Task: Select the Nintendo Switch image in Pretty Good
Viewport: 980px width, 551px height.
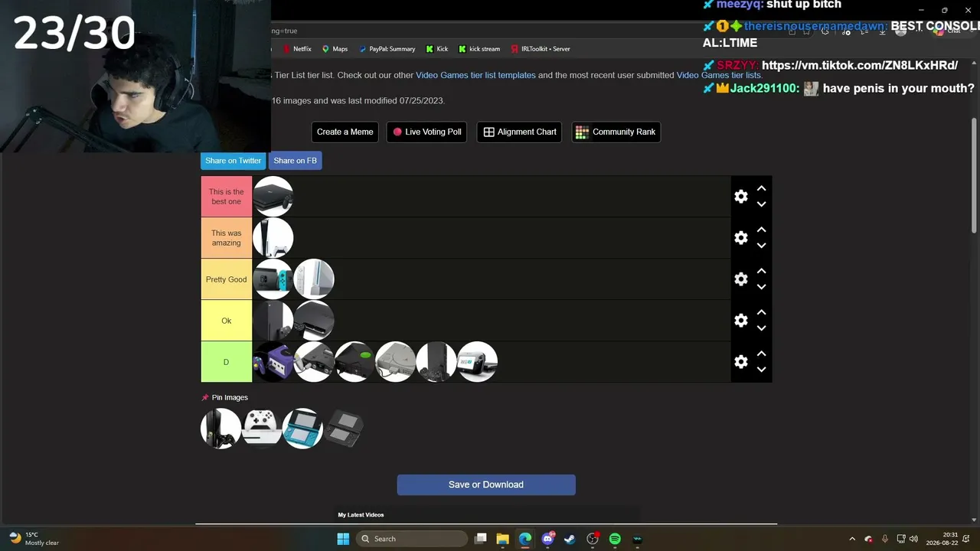Action: (273, 279)
